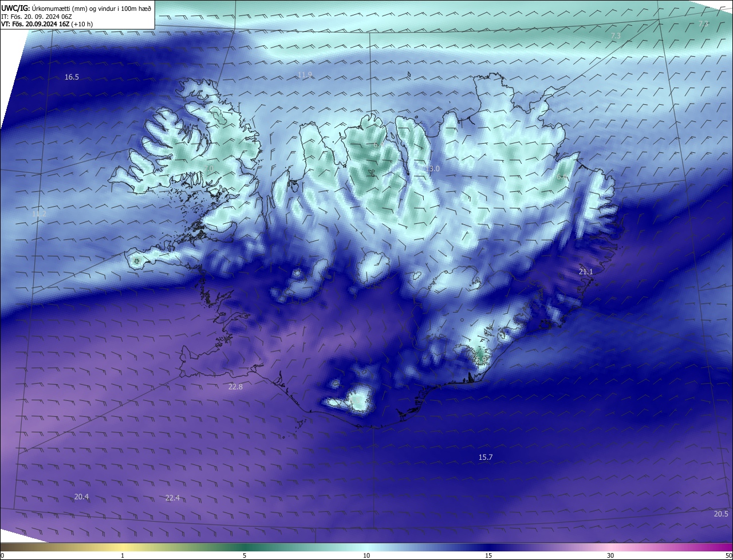Click the color scale tick label 1
The height and width of the screenshot is (560, 733).
click(x=123, y=555)
